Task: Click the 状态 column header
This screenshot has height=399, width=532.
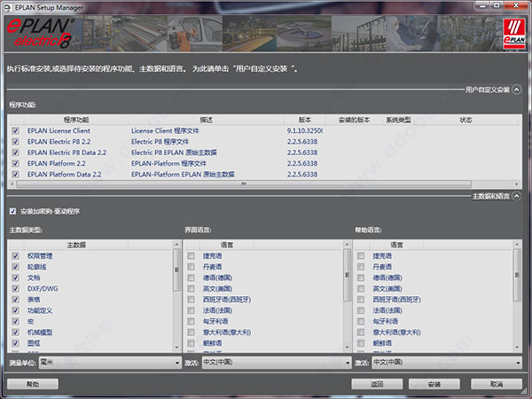Action: tap(465, 120)
